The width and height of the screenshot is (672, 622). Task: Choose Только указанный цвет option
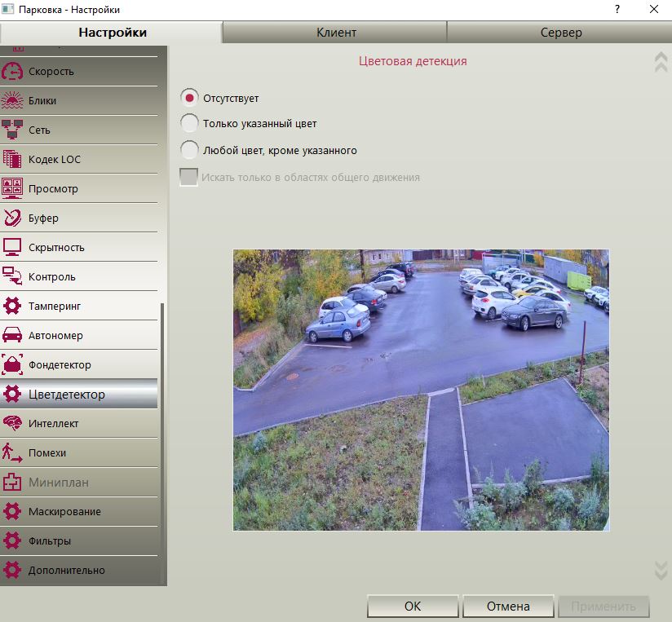(189, 123)
